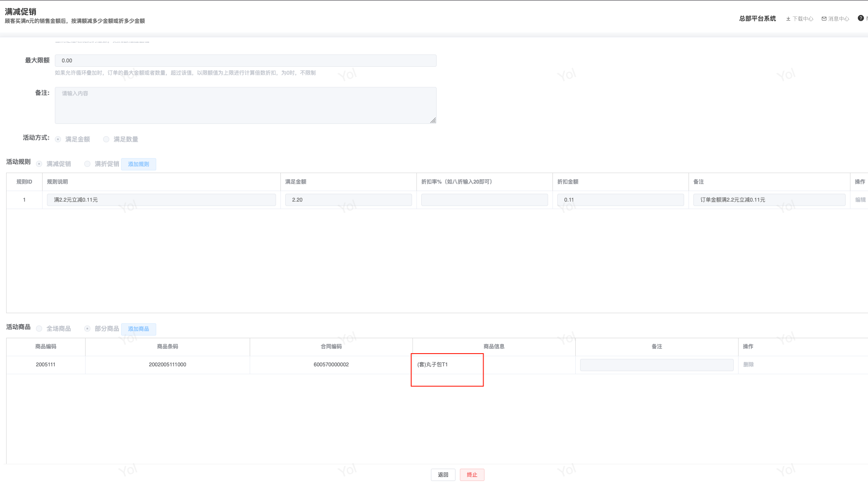The width and height of the screenshot is (868, 488).
Task: Click the product row 备注 input
Action: 656,365
